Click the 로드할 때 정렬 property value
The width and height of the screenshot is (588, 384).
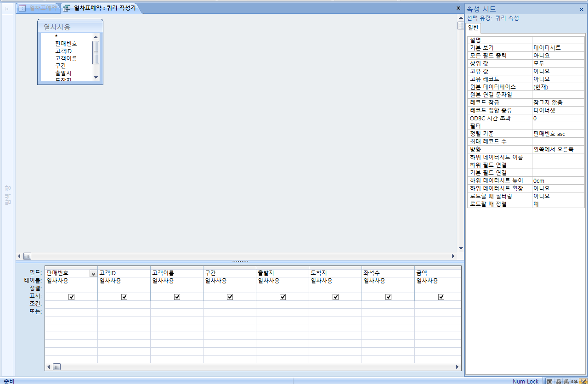558,204
